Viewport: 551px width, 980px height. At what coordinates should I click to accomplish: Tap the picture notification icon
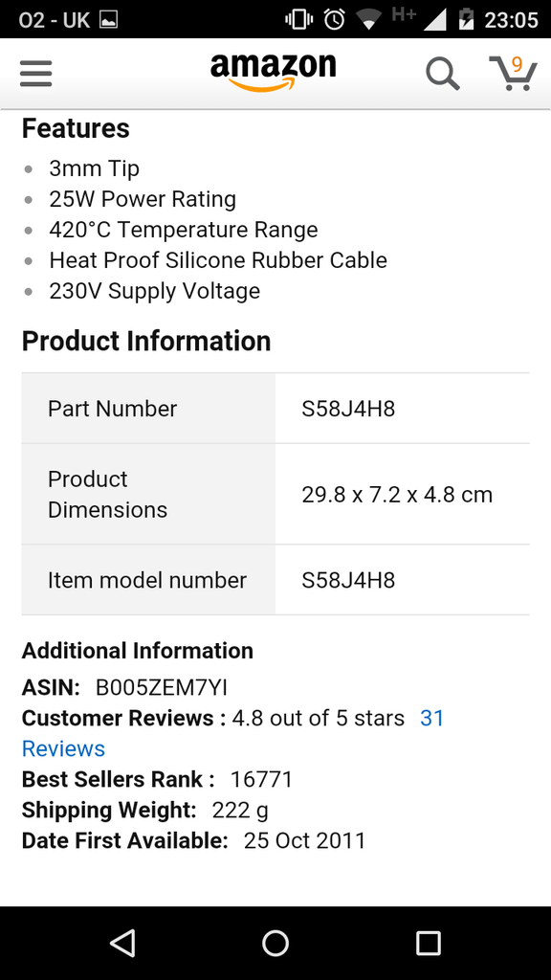(108, 20)
